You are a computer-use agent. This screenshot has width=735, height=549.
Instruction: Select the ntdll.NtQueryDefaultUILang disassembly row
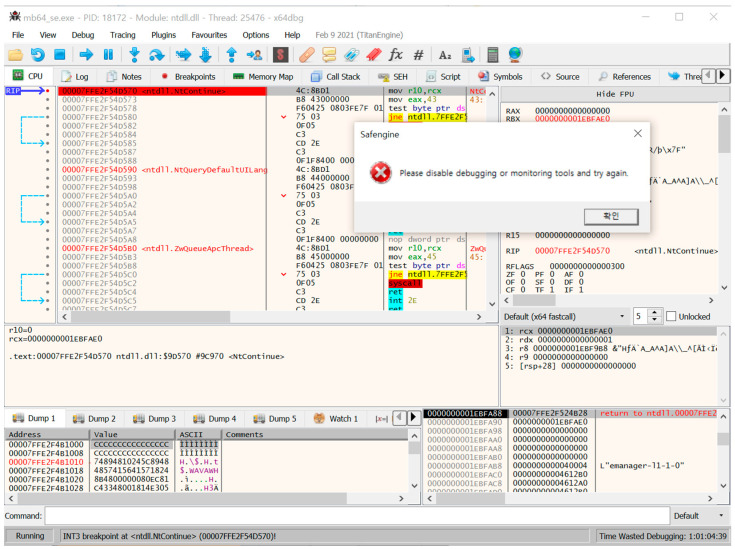pos(162,170)
